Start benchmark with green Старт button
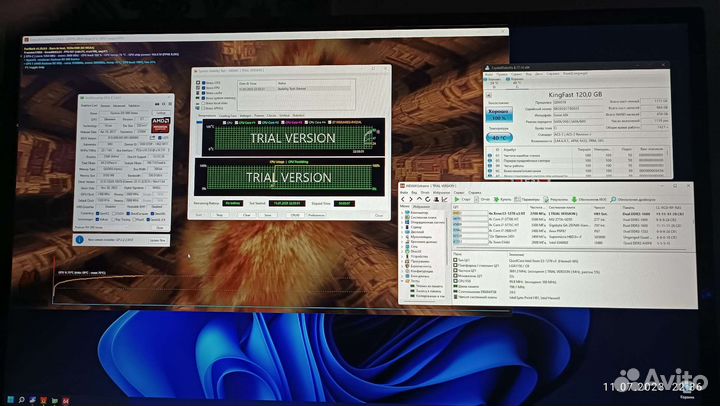Screen dimensions: 720x406 (462, 199)
